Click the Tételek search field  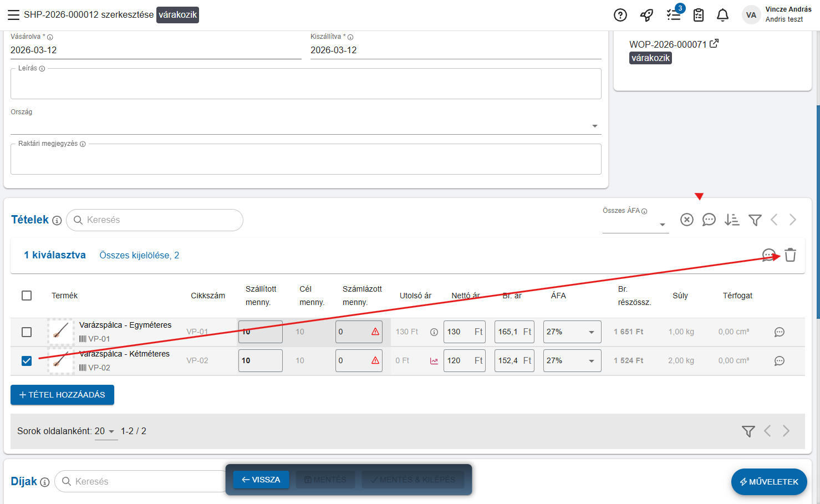[x=158, y=220]
